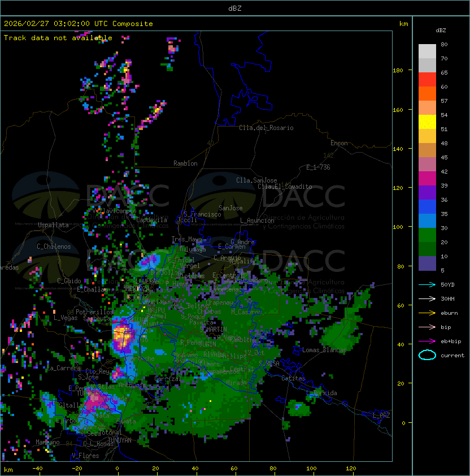Viewport: 470px width, 476px height.
Task: Pick the bright green swatch between 30 and 20
Action: tap(427, 235)
